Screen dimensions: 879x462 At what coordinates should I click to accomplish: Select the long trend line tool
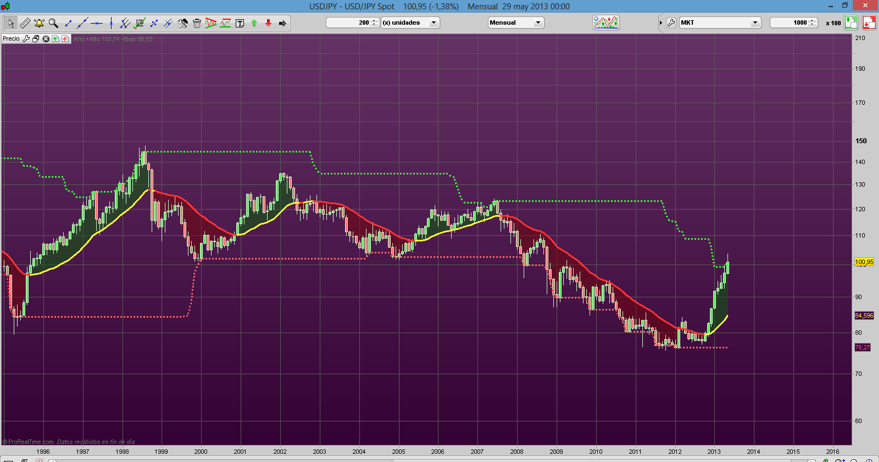[x=82, y=23]
